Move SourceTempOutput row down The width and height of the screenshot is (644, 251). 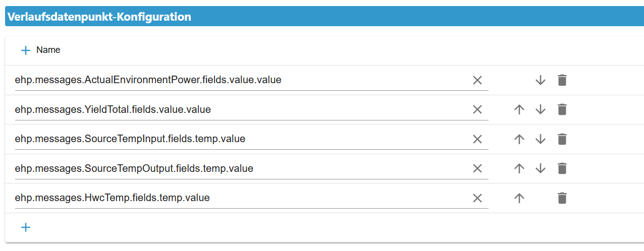(541, 168)
